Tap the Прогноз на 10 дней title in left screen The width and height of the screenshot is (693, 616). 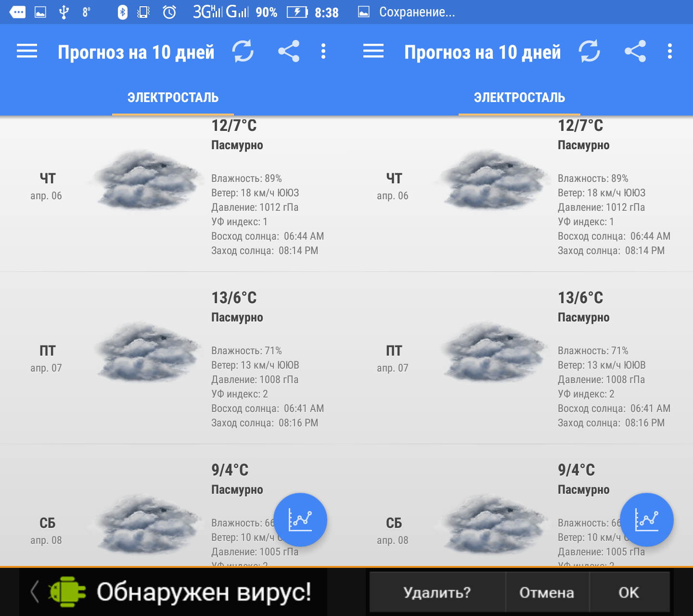136,52
